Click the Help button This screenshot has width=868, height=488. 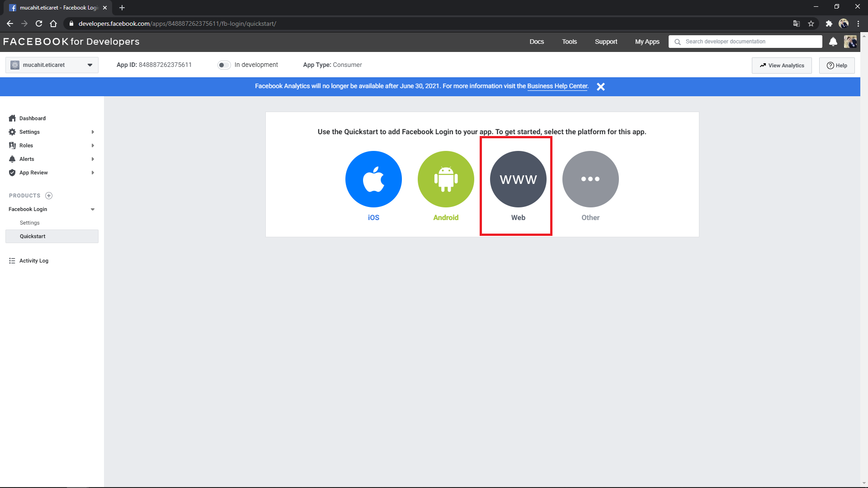pyautogui.click(x=837, y=66)
